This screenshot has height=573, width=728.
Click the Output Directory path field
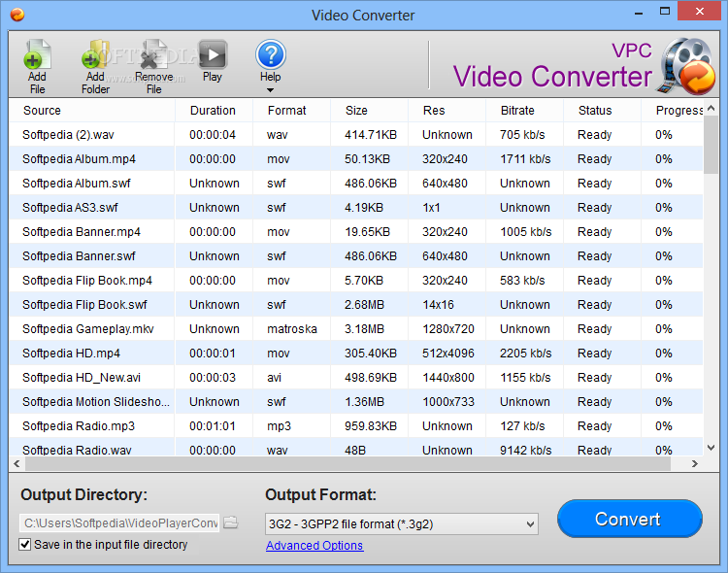(x=119, y=522)
